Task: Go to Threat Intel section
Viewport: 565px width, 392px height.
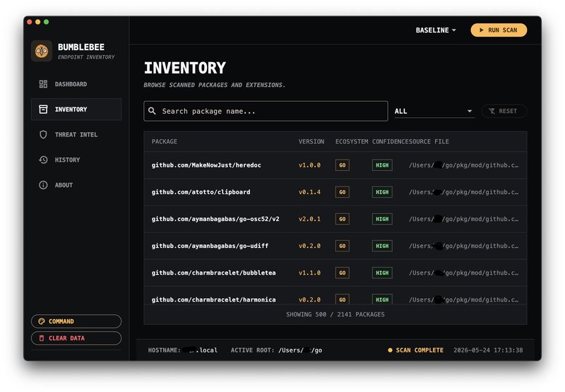Action: [76, 134]
